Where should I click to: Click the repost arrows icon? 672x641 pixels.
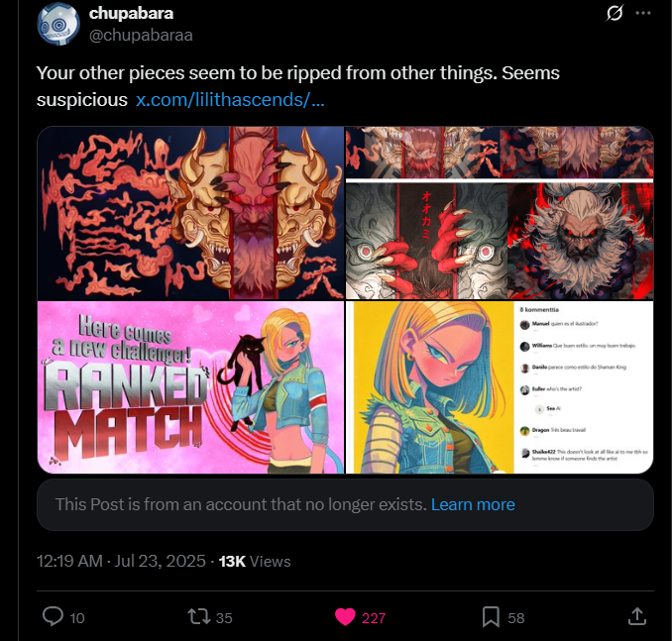199,617
